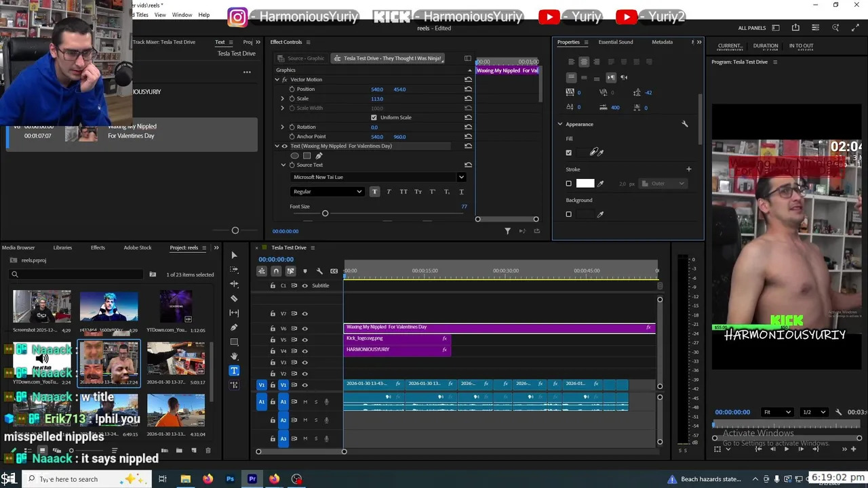
Task: Add a stroke with the plus icon
Action: pyautogui.click(x=688, y=169)
